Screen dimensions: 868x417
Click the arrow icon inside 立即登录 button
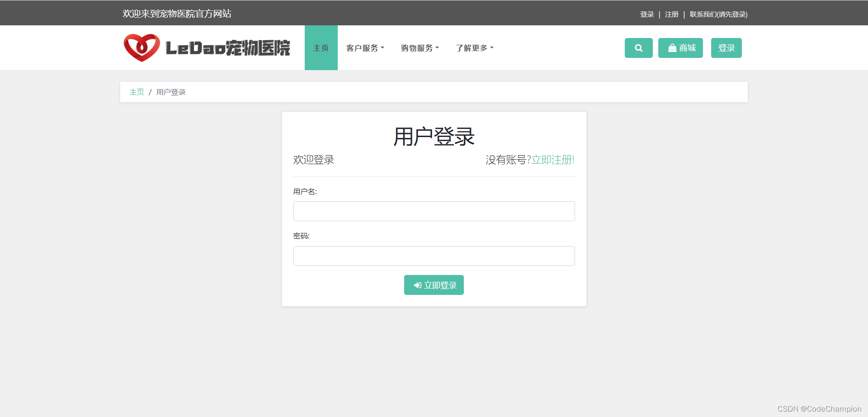pos(417,285)
